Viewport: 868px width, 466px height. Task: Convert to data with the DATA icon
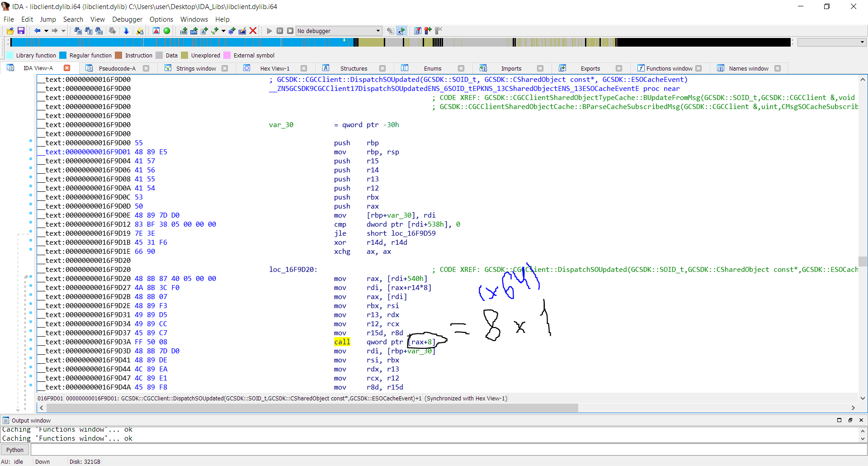[x=194, y=31]
